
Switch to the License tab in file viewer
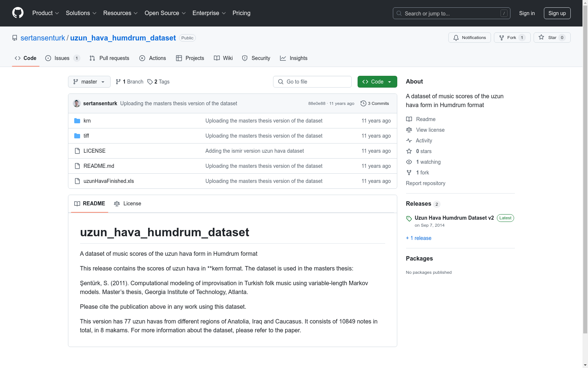click(128, 204)
